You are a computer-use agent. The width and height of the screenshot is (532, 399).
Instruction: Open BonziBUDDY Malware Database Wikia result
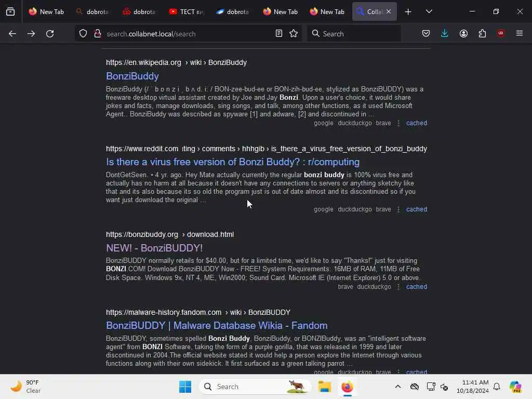tap(217, 325)
